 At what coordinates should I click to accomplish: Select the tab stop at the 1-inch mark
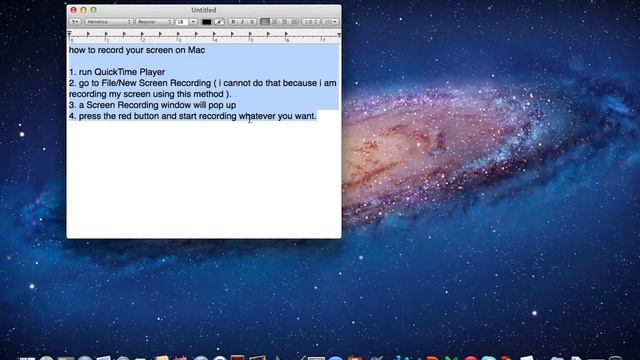click(x=106, y=34)
